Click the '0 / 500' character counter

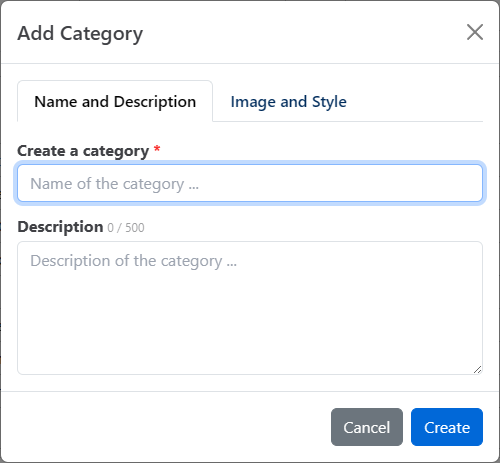(x=126, y=228)
